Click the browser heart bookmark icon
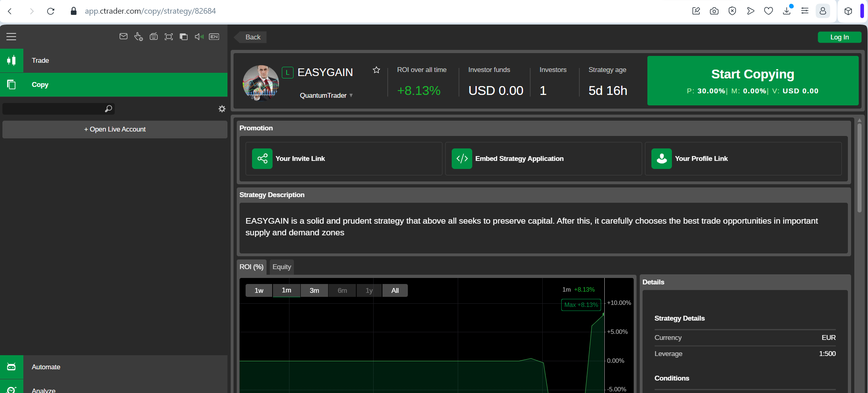 [x=769, y=11]
